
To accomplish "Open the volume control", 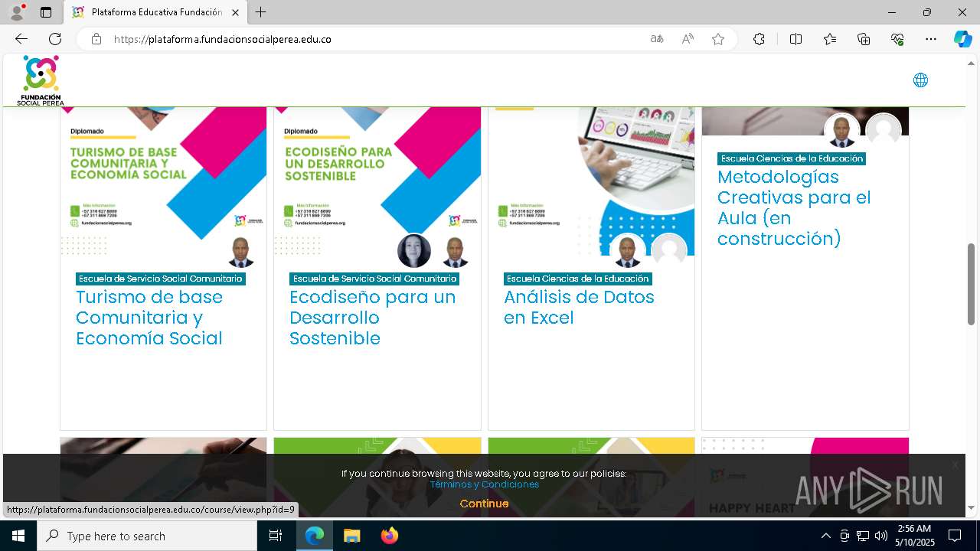I will 881,536.
